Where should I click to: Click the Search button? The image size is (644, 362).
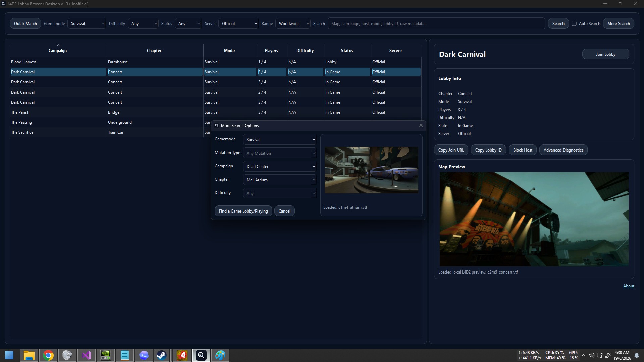point(558,23)
